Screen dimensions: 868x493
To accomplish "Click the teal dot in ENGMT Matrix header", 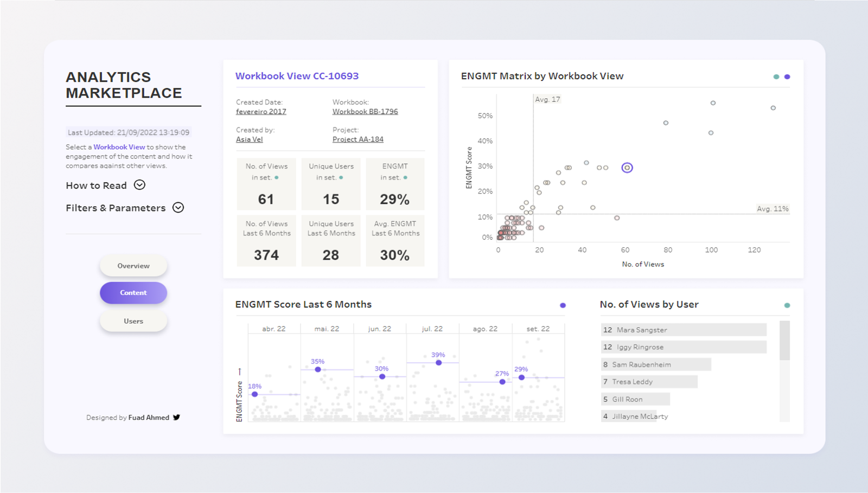I will click(776, 77).
